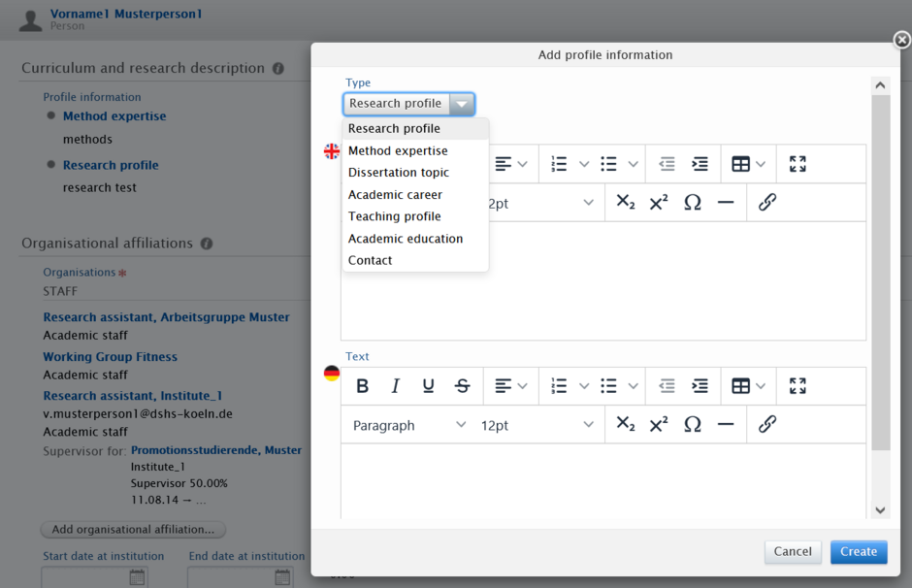912x588 pixels.
Task: Click inside the German text editing area
Action: [x=603, y=480]
